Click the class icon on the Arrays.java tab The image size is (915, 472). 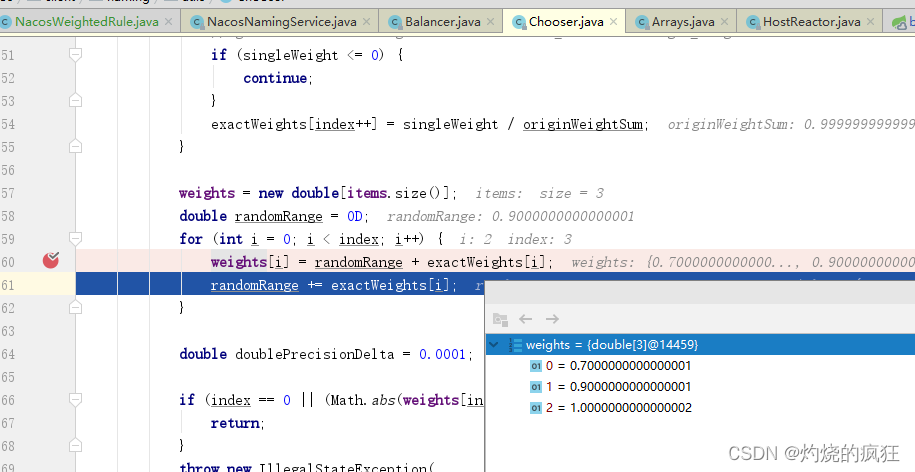[642, 22]
